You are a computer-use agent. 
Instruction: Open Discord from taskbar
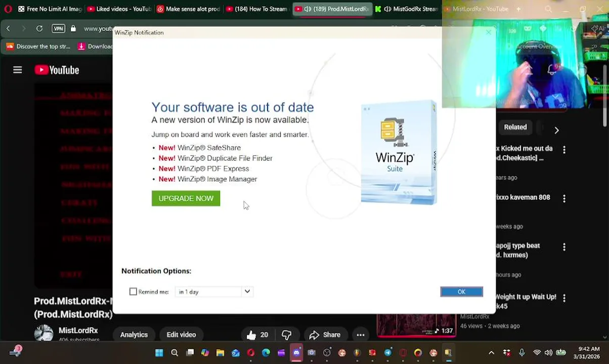coord(296,353)
